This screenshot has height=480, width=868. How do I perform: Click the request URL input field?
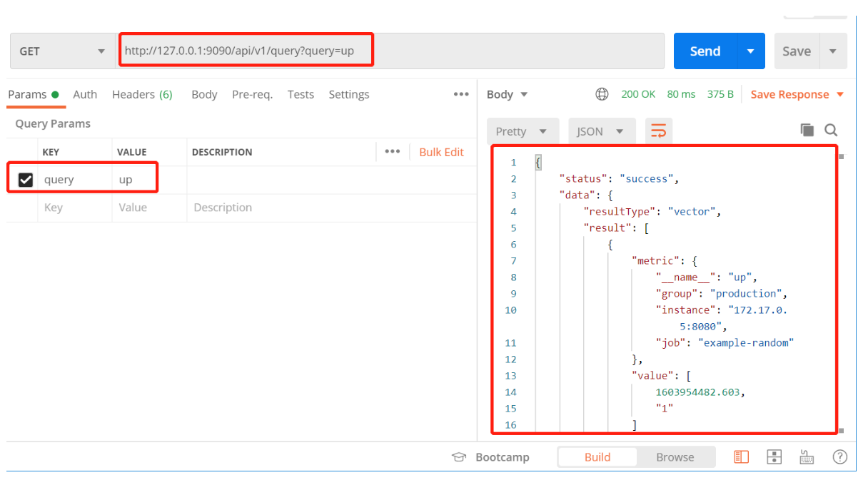click(390, 51)
